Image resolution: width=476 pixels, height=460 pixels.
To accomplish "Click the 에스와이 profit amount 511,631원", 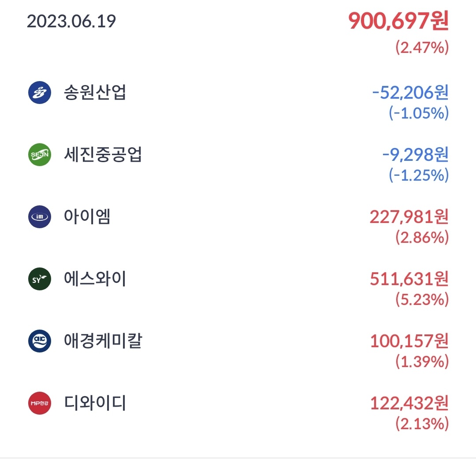I will [409, 279].
